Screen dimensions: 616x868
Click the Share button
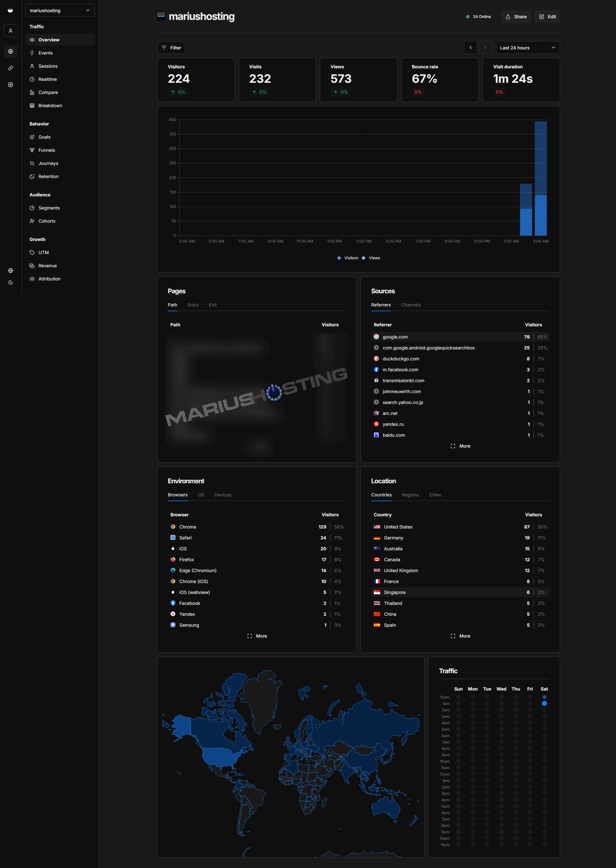tap(516, 17)
